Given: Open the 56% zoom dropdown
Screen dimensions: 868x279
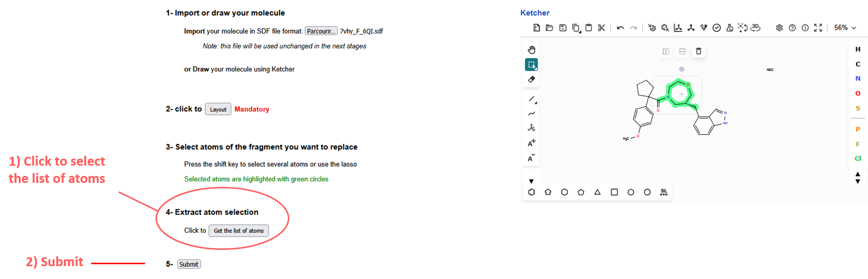Looking at the screenshot, I should (845, 28).
